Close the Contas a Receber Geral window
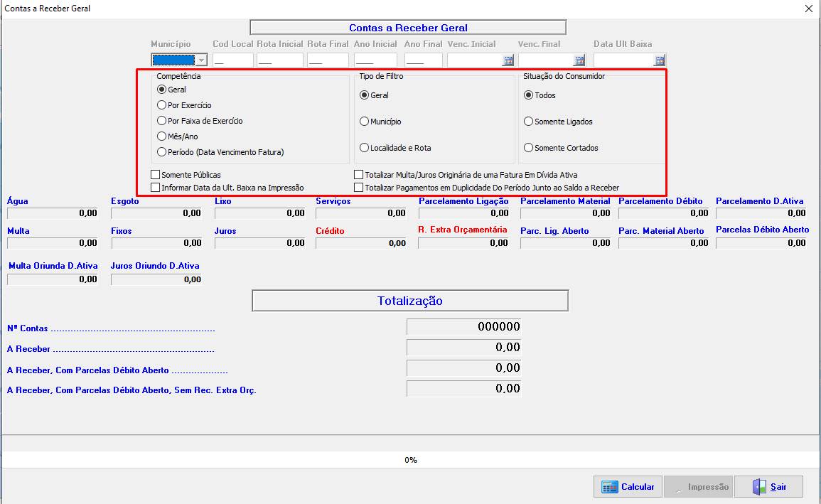The image size is (821, 504). (x=808, y=9)
